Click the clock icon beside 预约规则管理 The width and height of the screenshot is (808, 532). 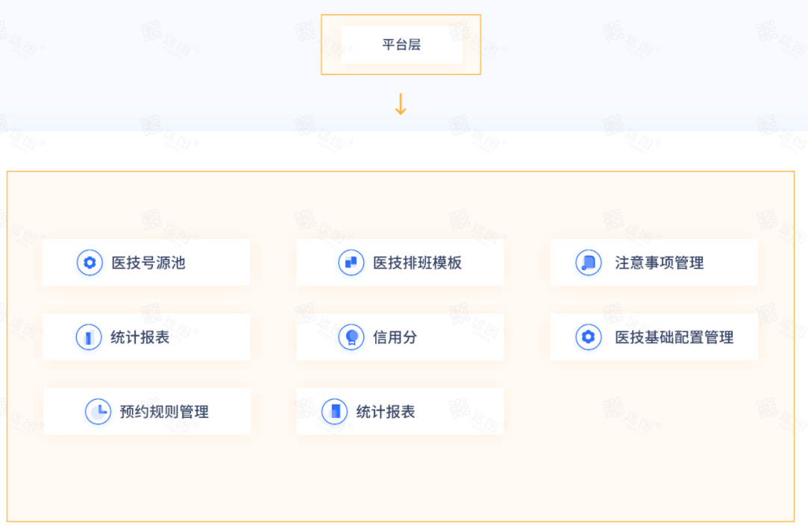coord(98,412)
